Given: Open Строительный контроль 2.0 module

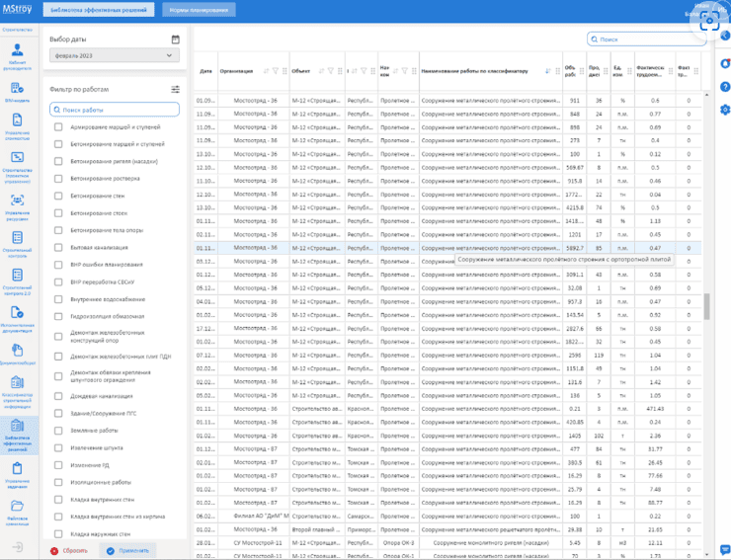Looking at the screenshot, I should tap(17, 281).
